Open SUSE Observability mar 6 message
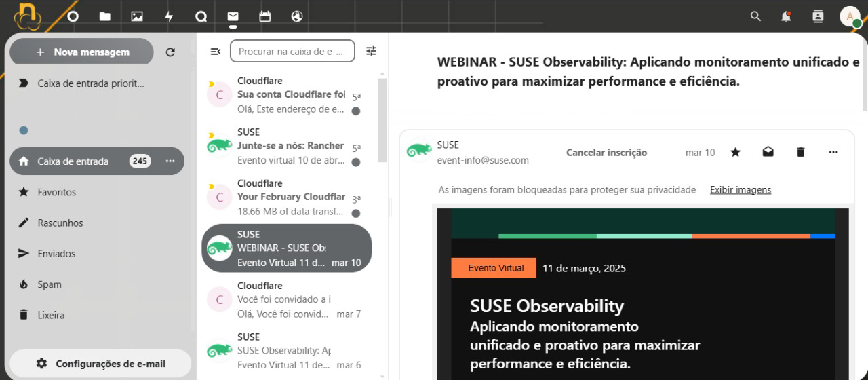This screenshot has height=380, width=868. click(288, 351)
